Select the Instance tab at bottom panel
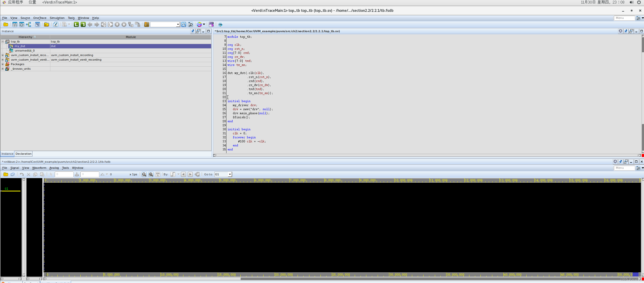 [7, 153]
